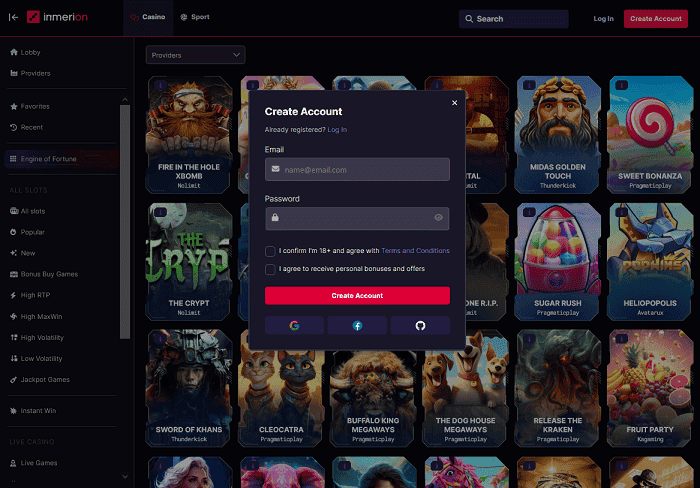Image resolution: width=700 pixels, height=488 pixels.
Task: Click the High RTP lightning icon
Action: click(13, 295)
